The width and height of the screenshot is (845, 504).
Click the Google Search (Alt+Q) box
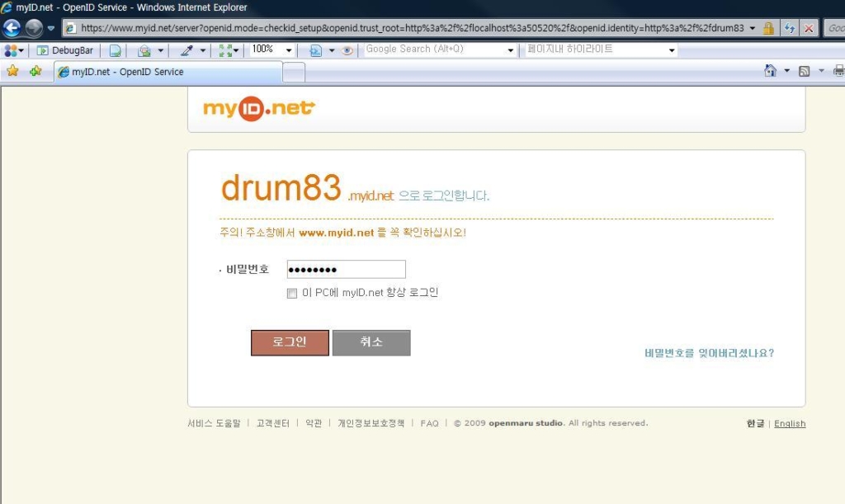coord(435,49)
